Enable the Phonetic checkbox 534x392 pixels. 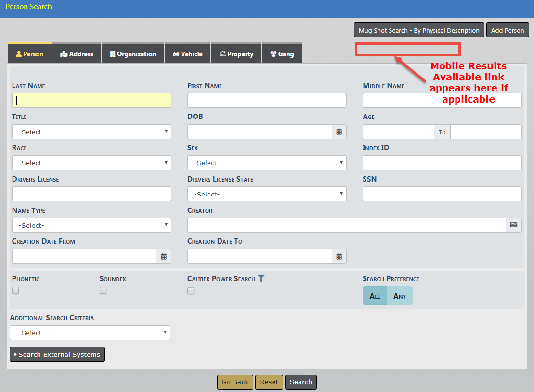pos(15,291)
